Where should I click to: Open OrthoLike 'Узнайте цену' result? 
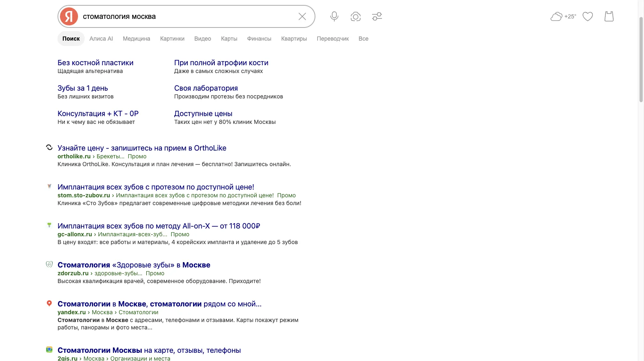(142, 148)
